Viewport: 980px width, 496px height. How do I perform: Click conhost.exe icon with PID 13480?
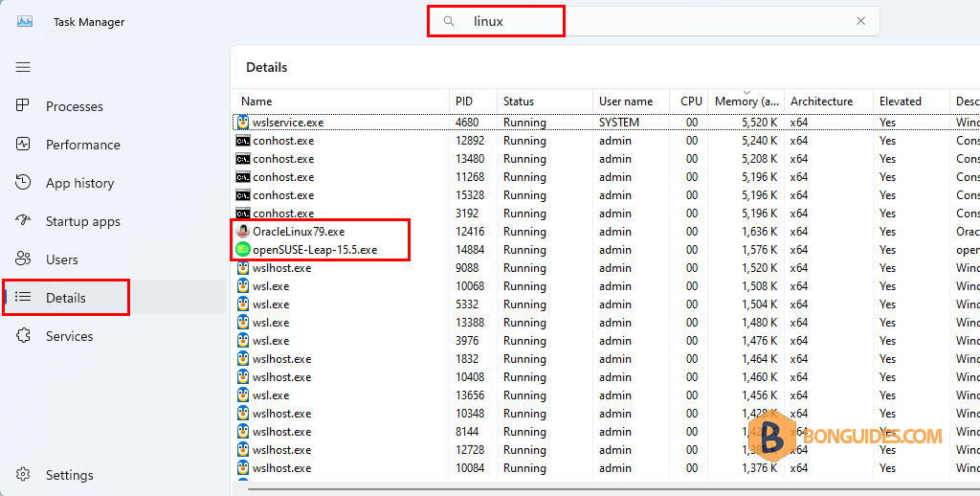243,159
